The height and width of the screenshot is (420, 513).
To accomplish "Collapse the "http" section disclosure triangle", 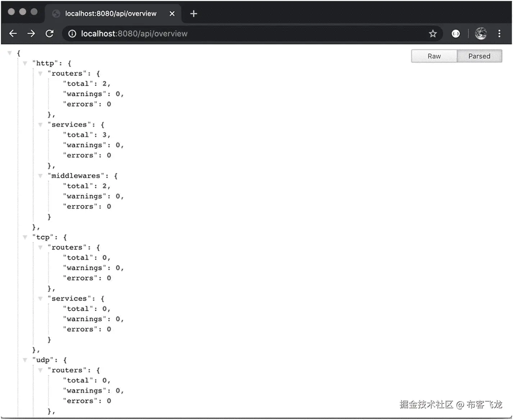I will [25, 63].
